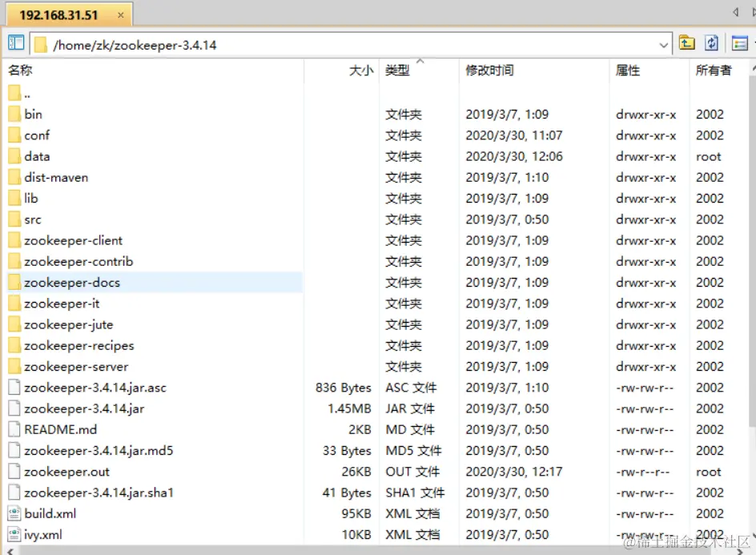The image size is (756, 555).
Task: Select the zookeeper-recipes folder icon
Action: 14,346
